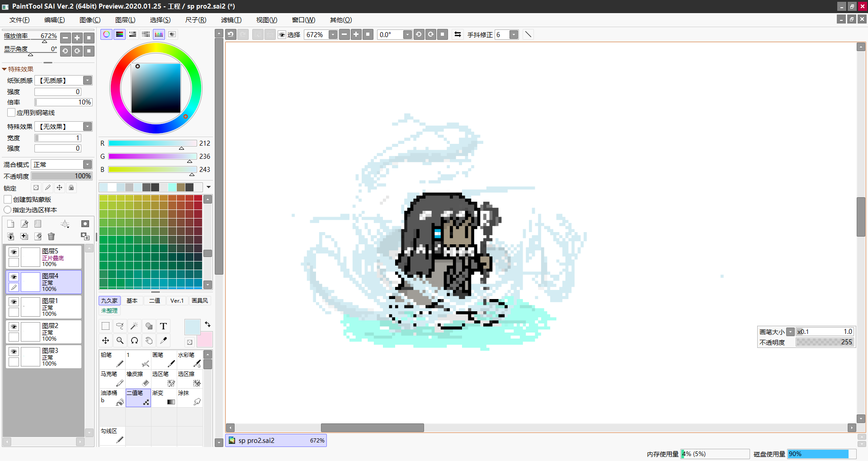The image size is (868, 461).
Task: Open the 文件(F) menu
Action: tap(19, 20)
